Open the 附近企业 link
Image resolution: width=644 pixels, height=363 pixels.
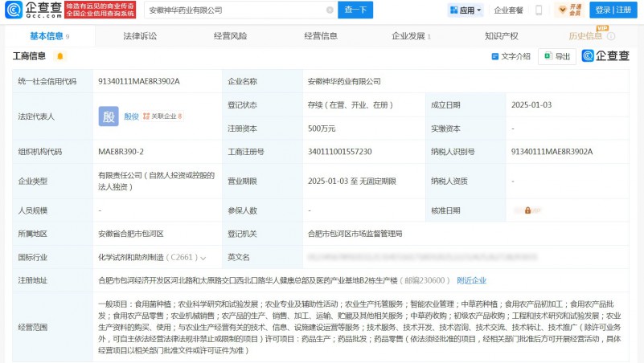pos(471,280)
